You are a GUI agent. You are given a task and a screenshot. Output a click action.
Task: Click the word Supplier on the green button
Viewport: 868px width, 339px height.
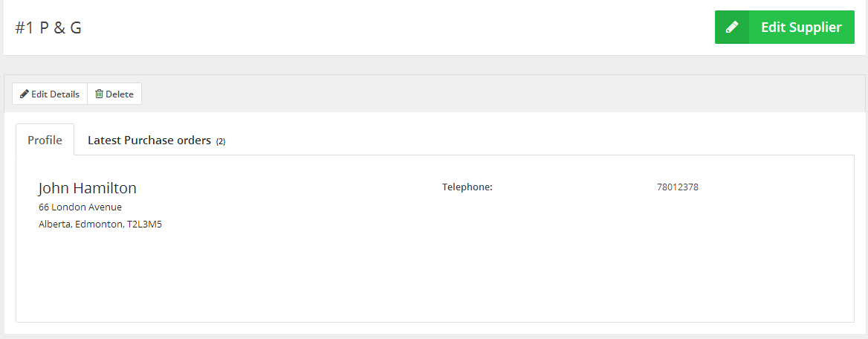click(814, 28)
